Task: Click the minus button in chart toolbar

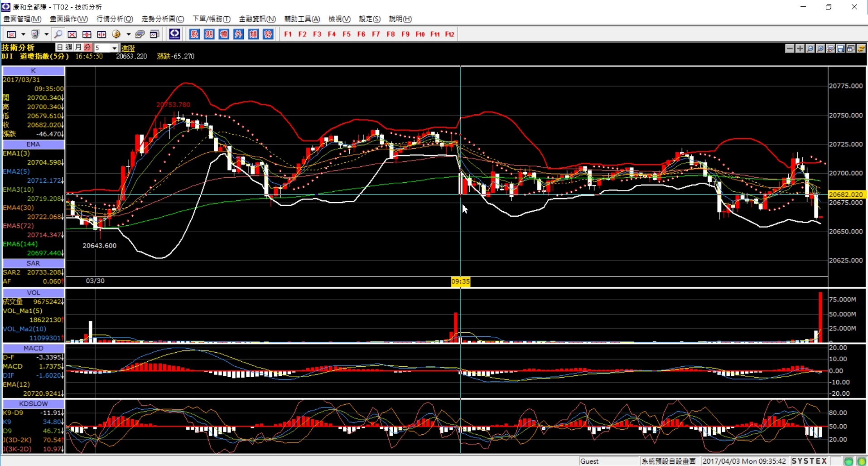Action: pos(790,49)
